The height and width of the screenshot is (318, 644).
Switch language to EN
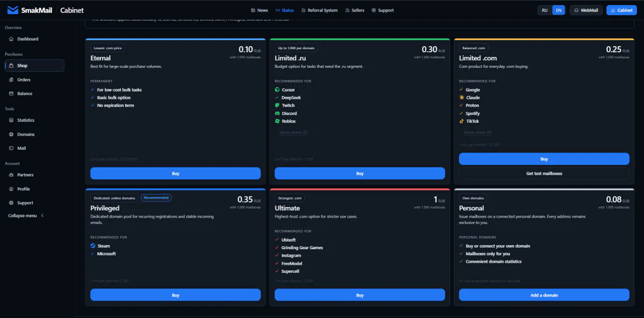(x=559, y=10)
